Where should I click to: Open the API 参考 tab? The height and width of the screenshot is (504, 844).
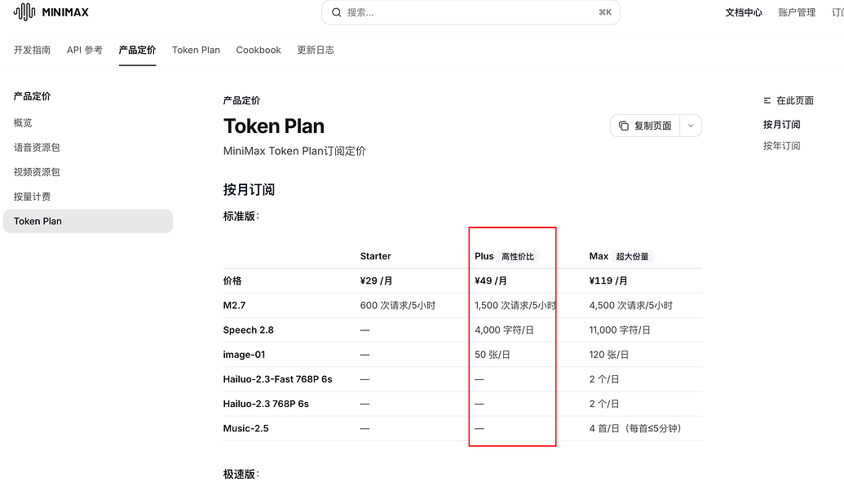point(85,50)
